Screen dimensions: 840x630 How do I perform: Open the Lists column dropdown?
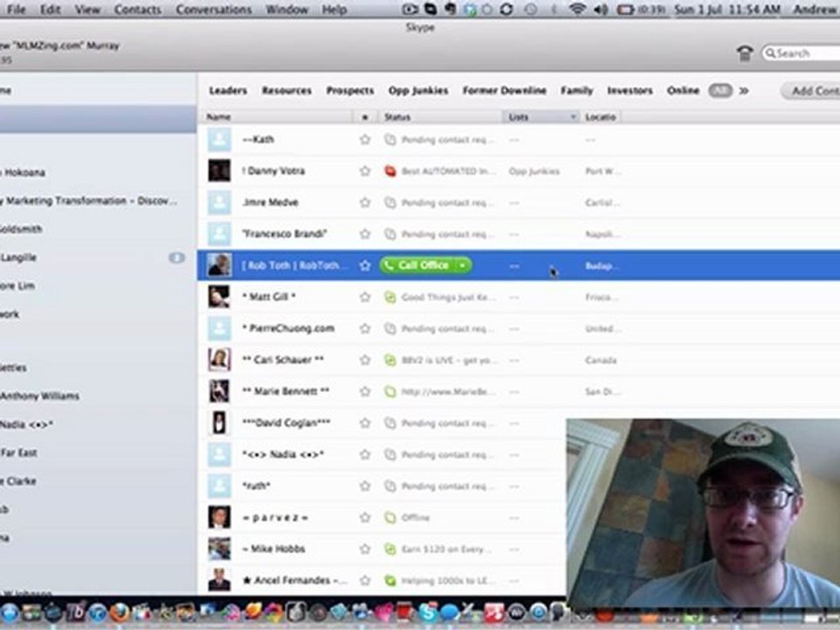tap(572, 116)
